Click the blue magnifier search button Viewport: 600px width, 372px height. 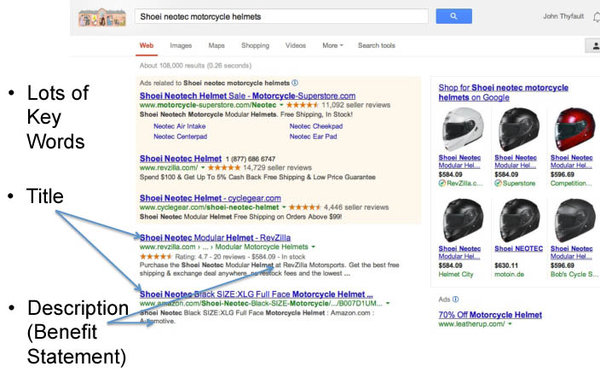click(453, 16)
